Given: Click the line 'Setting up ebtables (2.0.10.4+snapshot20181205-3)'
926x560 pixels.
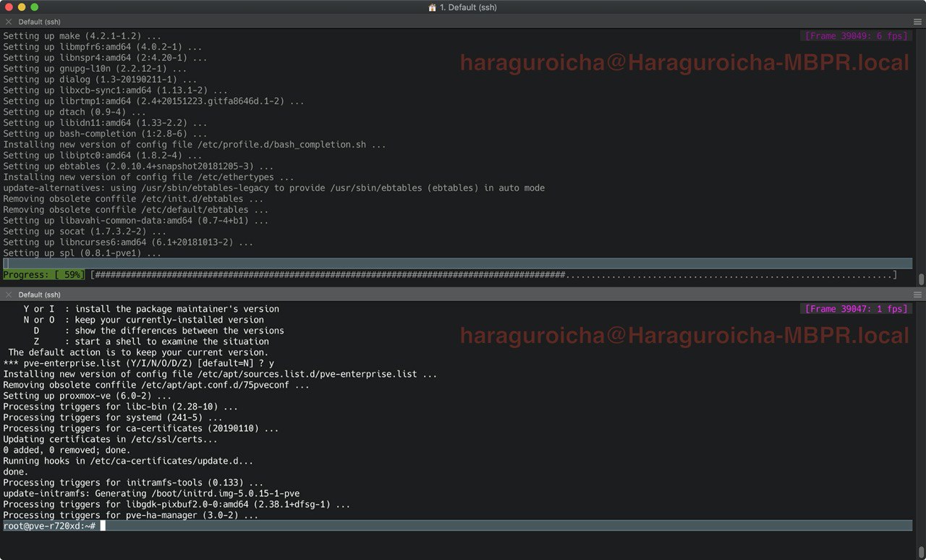Looking at the screenshot, I should [x=139, y=166].
